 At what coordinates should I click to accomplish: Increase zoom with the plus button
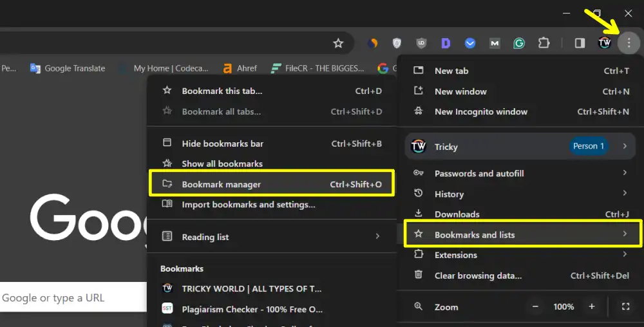(x=591, y=306)
